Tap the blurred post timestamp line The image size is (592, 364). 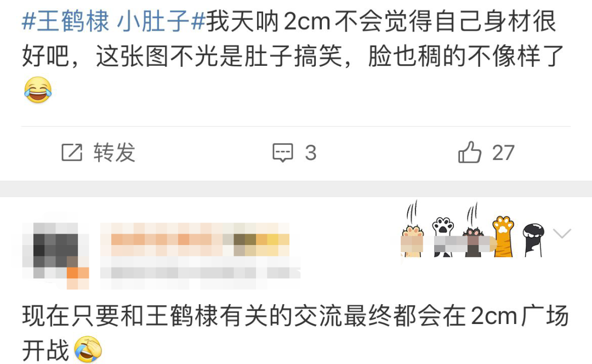tap(200, 272)
